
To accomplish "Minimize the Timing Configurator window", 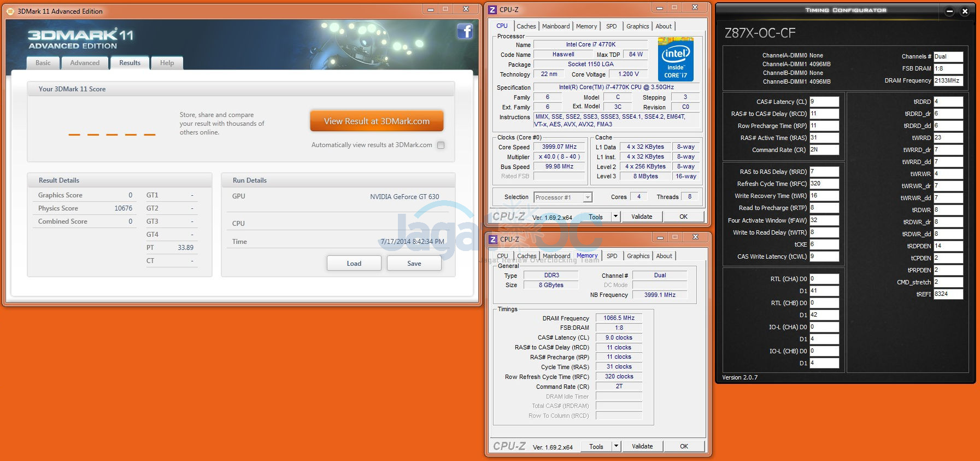I will click(949, 11).
